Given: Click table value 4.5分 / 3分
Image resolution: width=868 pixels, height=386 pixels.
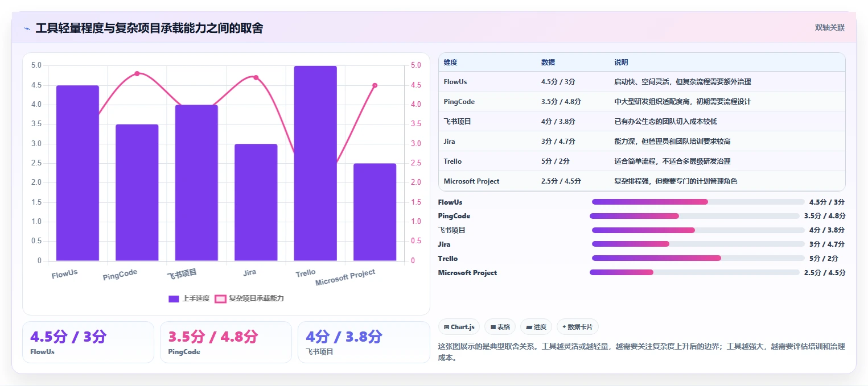Looking at the screenshot, I should pos(558,82).
